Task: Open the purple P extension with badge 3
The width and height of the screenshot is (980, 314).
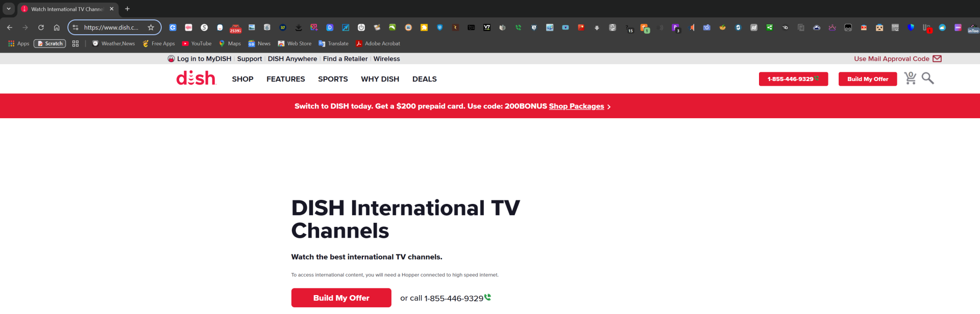Action: click(676, 28)
